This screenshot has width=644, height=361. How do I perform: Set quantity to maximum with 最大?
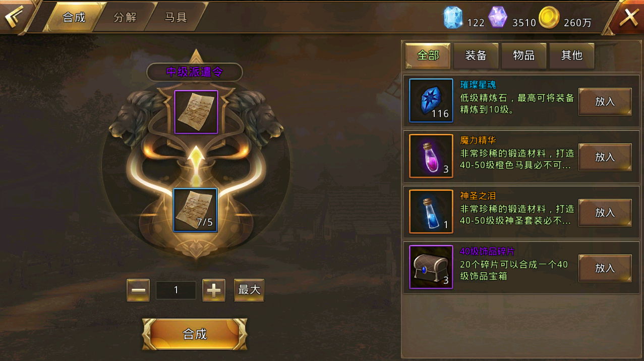coord(249,290)
